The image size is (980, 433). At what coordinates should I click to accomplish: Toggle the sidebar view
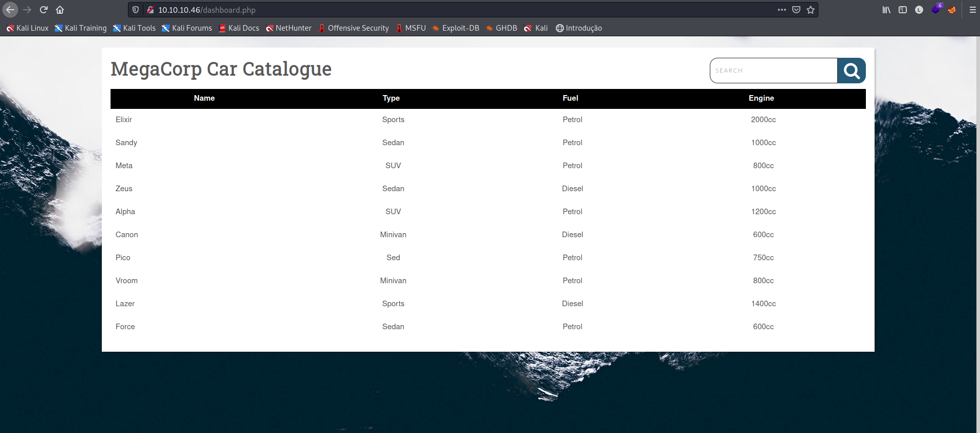click(903, 10)
